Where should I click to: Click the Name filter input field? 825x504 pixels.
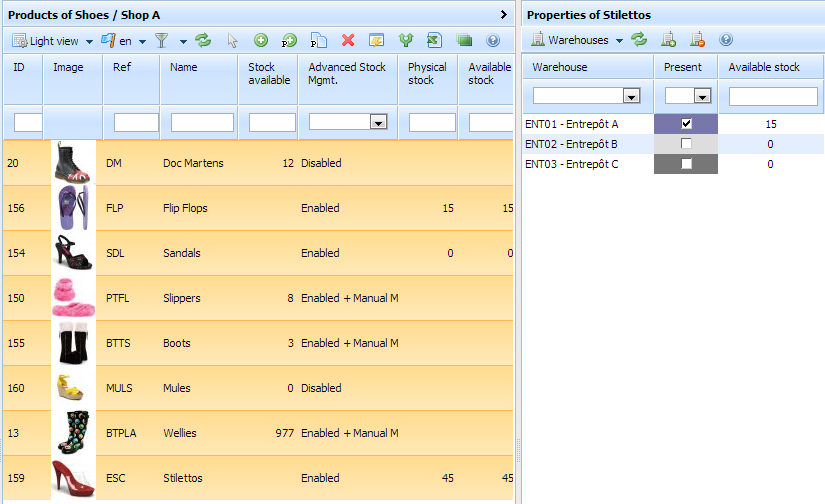[202, 122]
